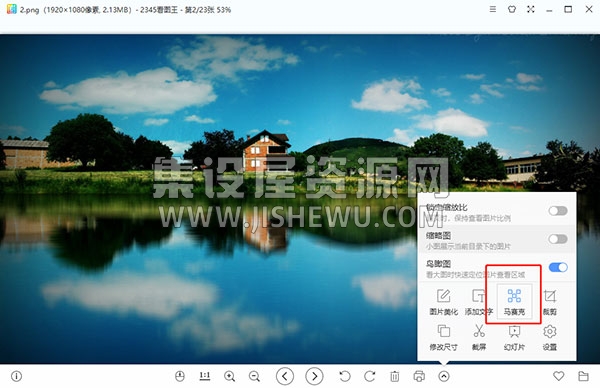
Task: Start the 幻灯片 slideshow
Action: (514, 337)
